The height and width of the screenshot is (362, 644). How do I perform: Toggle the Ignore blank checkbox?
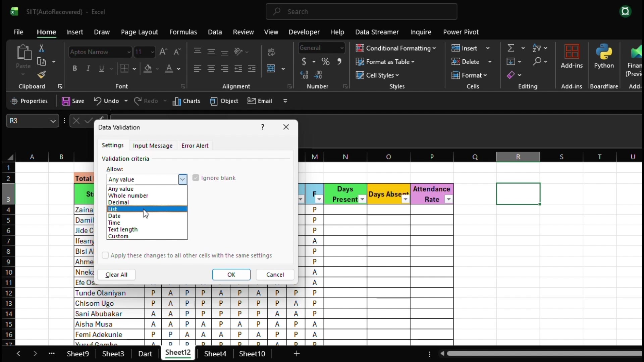tap(196, 178)
